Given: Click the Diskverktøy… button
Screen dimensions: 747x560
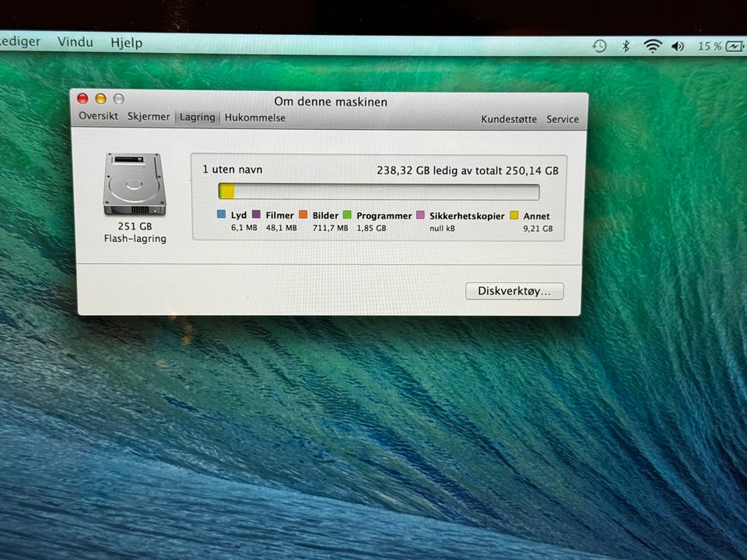Looking at the screenshot, I should pos(514,291).
